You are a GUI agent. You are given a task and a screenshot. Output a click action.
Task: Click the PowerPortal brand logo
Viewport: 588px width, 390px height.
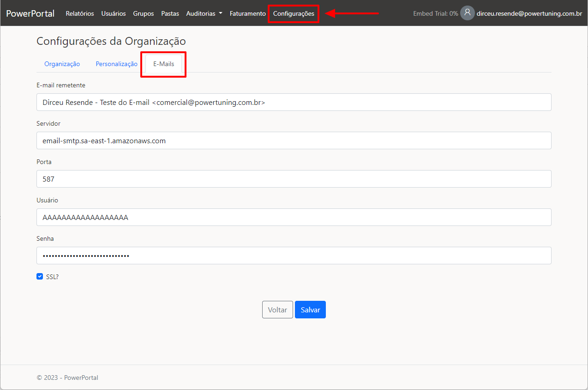pos(30,13)
